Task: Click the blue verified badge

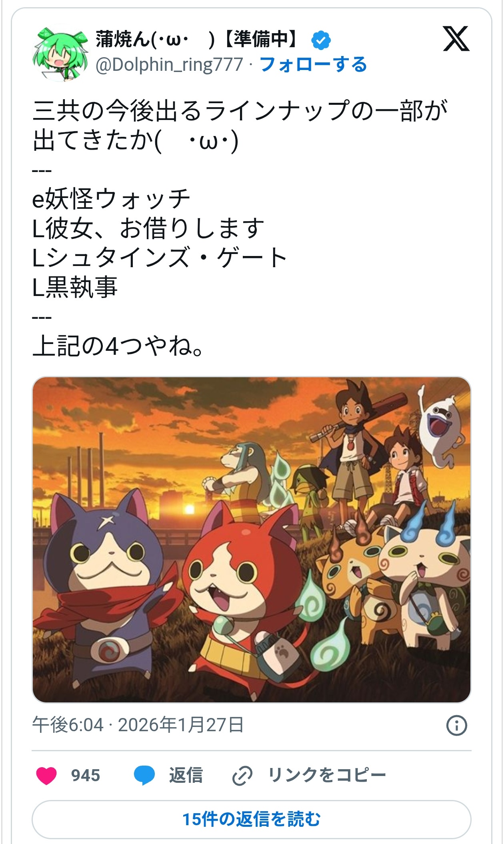Action: (x=321, y=40)
